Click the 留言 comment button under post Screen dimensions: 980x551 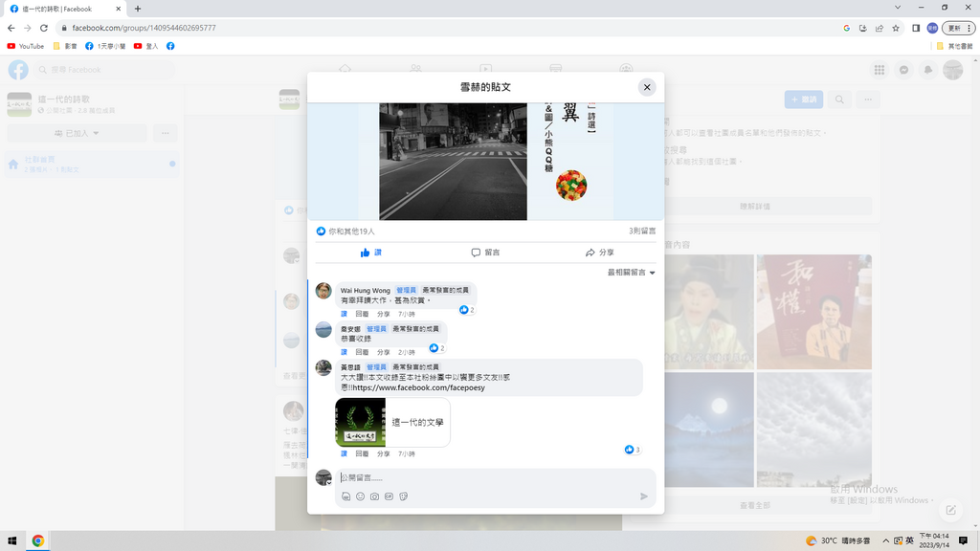click(x=485, y=253)
